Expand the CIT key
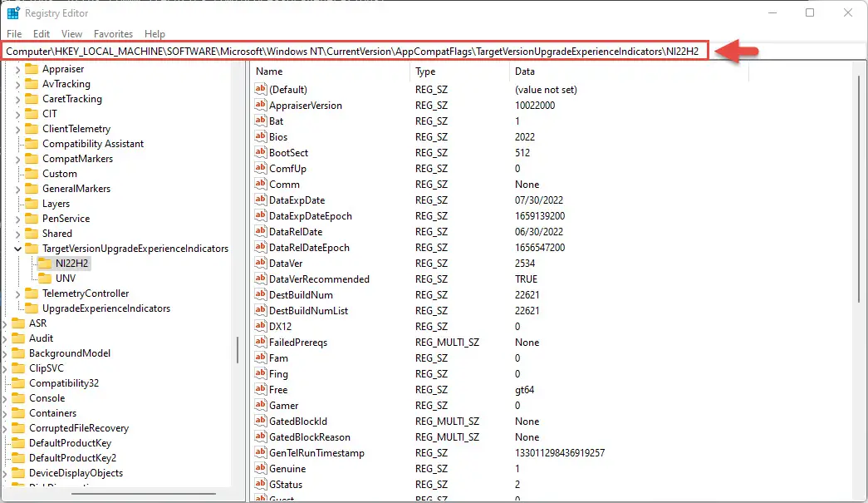The width and height of the screenshot is (868, 503). (17, 114)
